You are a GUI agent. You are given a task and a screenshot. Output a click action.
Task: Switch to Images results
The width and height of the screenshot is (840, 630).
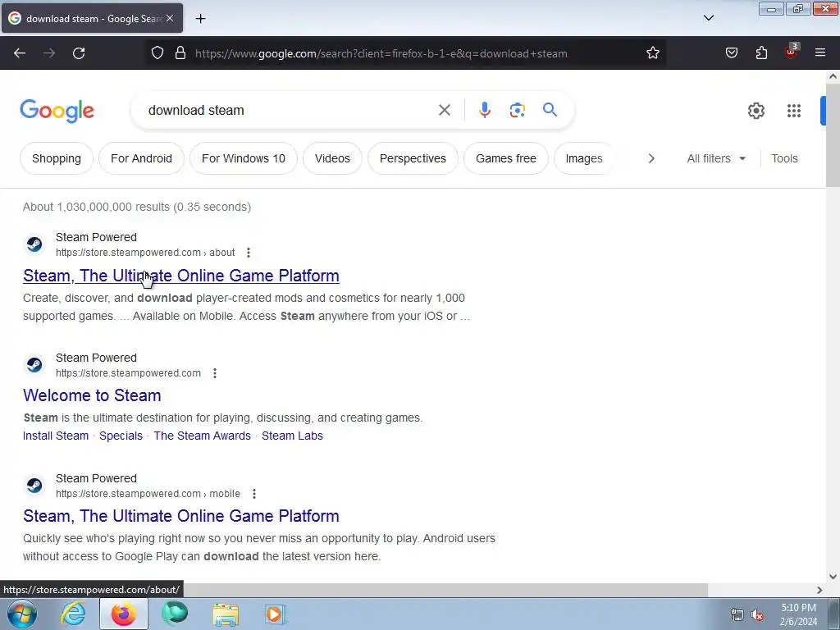coord(584,158)
